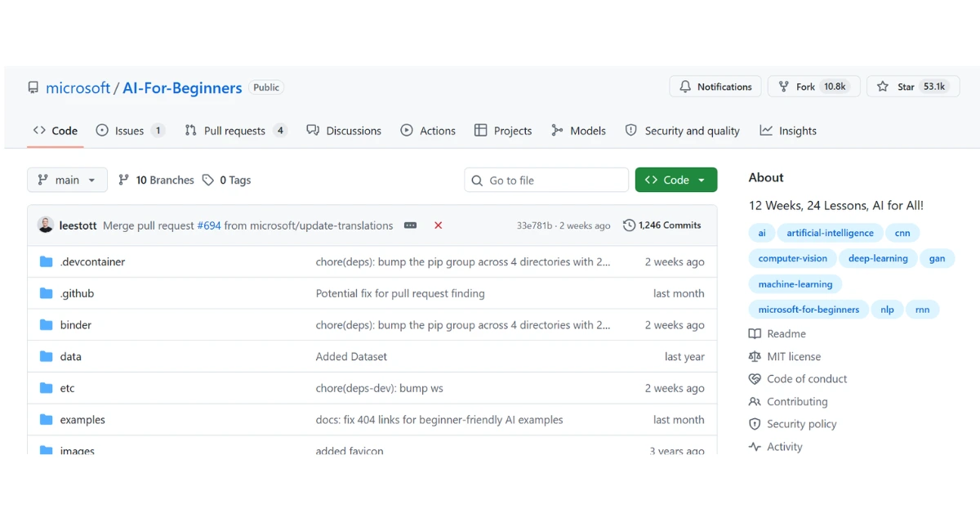Image resolution: width=980 pixels, height=513 pixels.
Task: Go to the Insights tab
Action: pos(788,131)
